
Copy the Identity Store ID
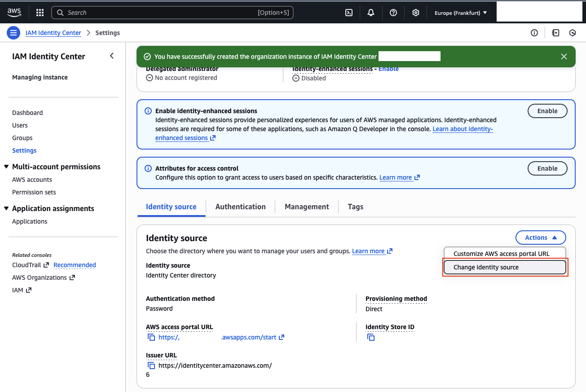coord(371,337)
